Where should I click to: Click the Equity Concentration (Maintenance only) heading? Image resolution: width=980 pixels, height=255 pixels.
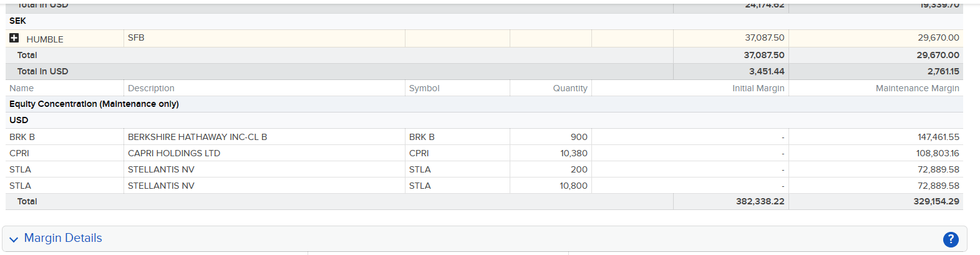[94, 104]
